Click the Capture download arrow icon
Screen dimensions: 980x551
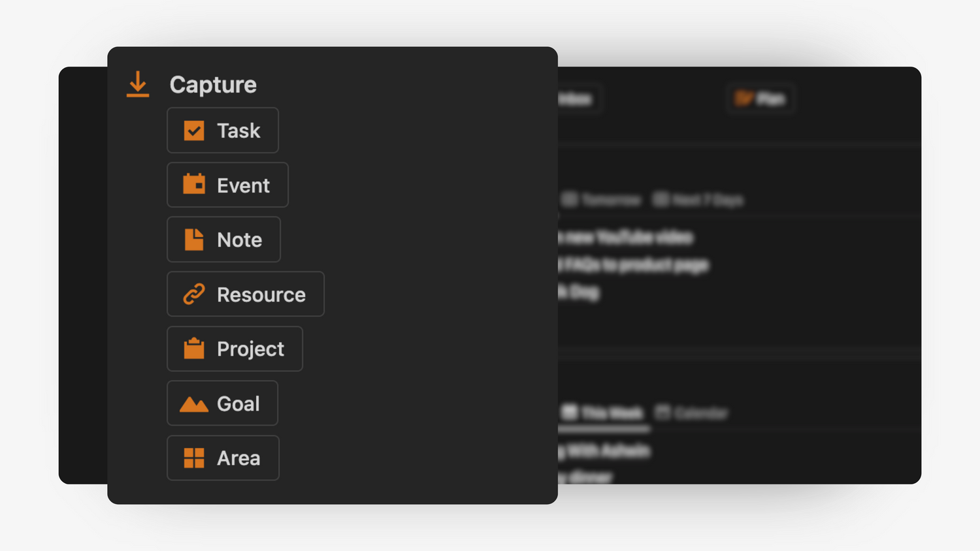(x=138, y=85)
